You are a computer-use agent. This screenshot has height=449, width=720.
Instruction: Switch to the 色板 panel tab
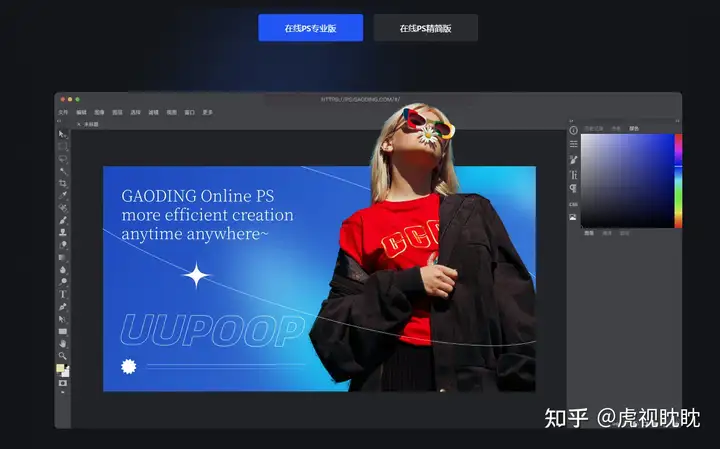point(616,129)
